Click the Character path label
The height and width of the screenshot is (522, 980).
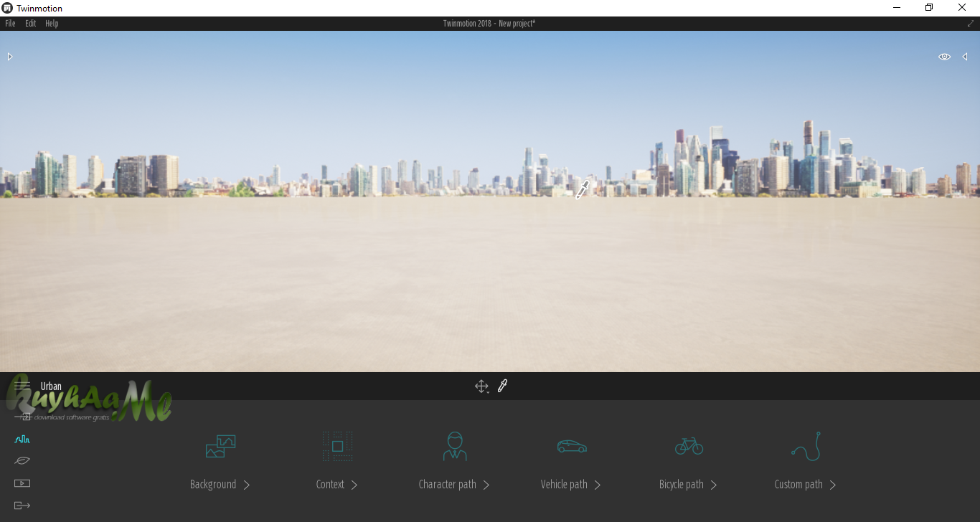pos(447,485)
